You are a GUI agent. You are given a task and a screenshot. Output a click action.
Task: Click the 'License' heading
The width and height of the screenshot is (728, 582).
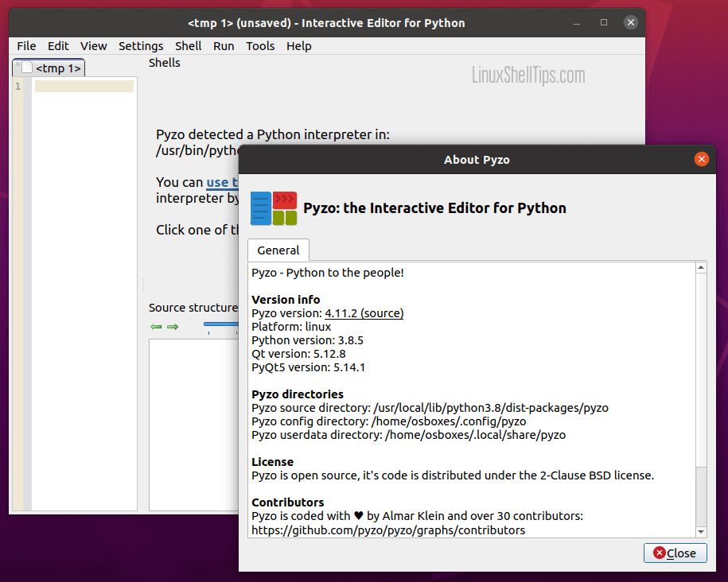(273, 462)
